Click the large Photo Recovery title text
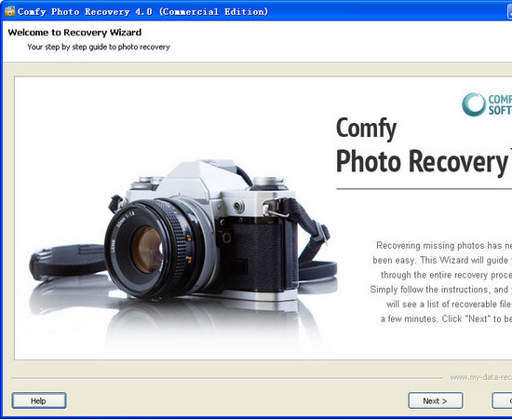The width and height of the screenshot is (512, 420). pyautogui.click(x=422, y=161)
